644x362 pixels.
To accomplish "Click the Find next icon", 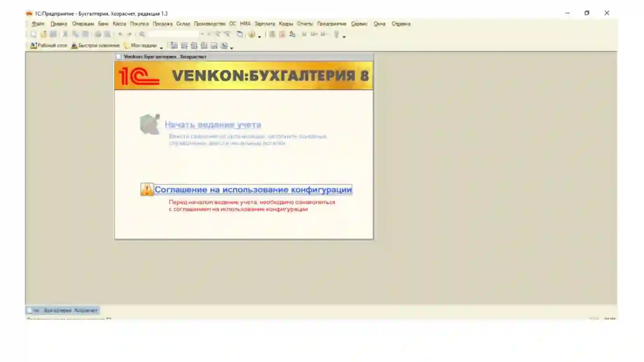I will 217,34.
